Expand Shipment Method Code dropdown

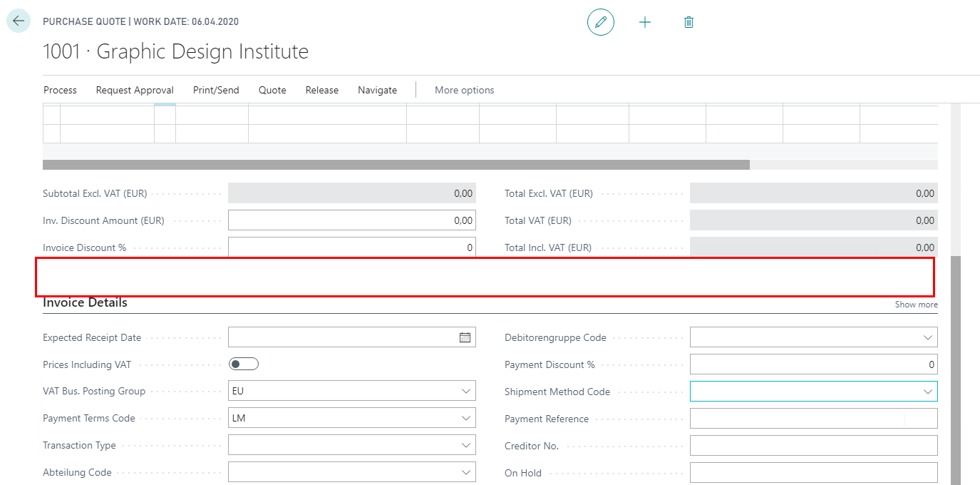(928, 392)
